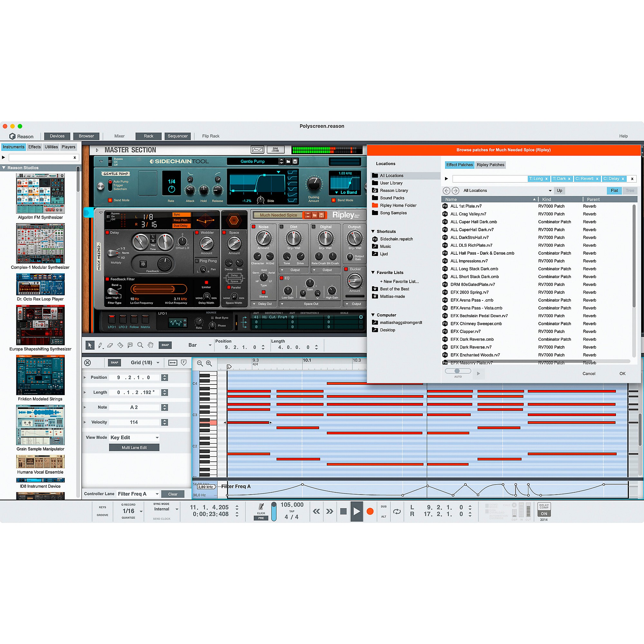Click OK to load the selected patch
The image size is (644, 644).
point(622,373)
